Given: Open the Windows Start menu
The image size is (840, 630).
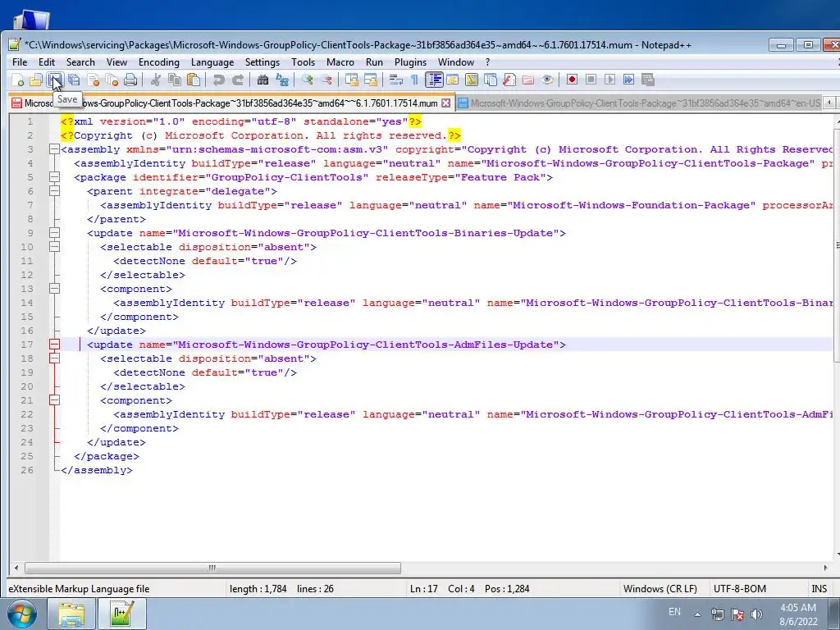Looking at the screenshot, I should point(21,614).
